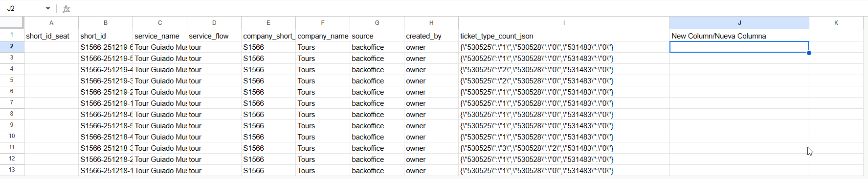
Task: Click the fx formula bar icon
Action: (x=67, y=9)
